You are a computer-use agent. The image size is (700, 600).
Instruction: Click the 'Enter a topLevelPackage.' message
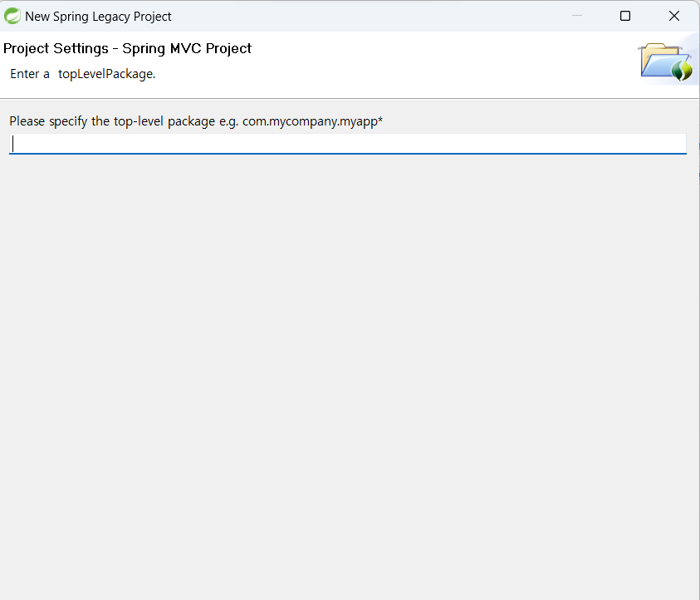point(82,74)
